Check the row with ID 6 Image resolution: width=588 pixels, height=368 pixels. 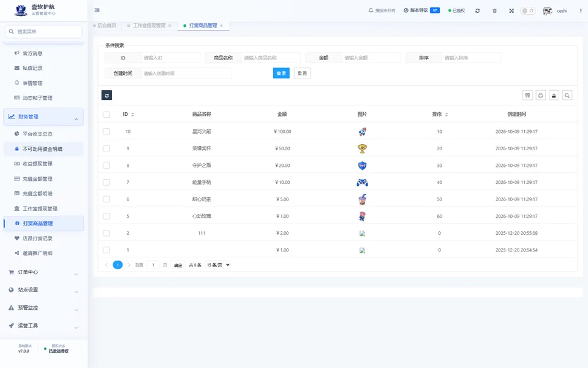click(107, 199)
